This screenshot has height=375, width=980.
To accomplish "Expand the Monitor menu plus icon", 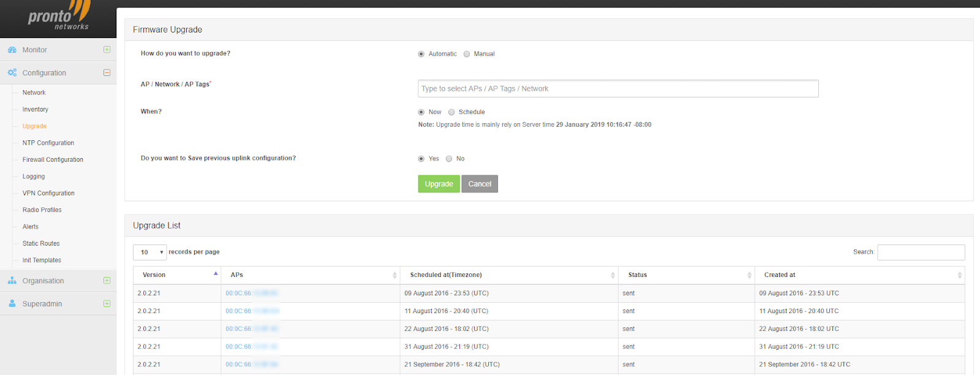I will (x=107, y=50).
